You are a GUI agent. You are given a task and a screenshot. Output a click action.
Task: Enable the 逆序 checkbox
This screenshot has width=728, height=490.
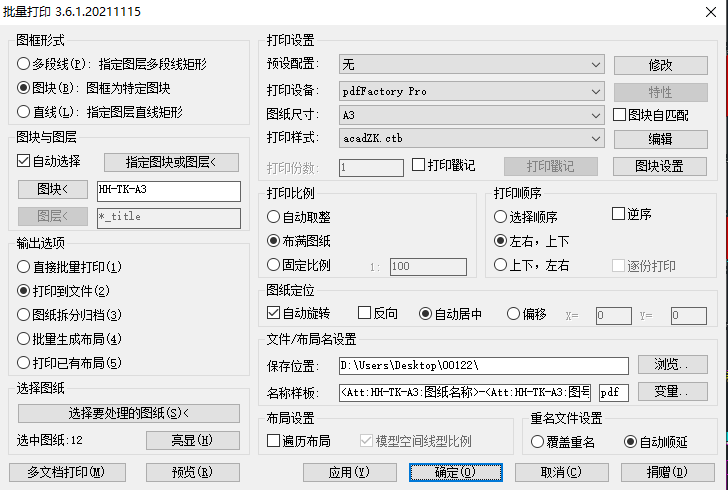pos(619,214)
